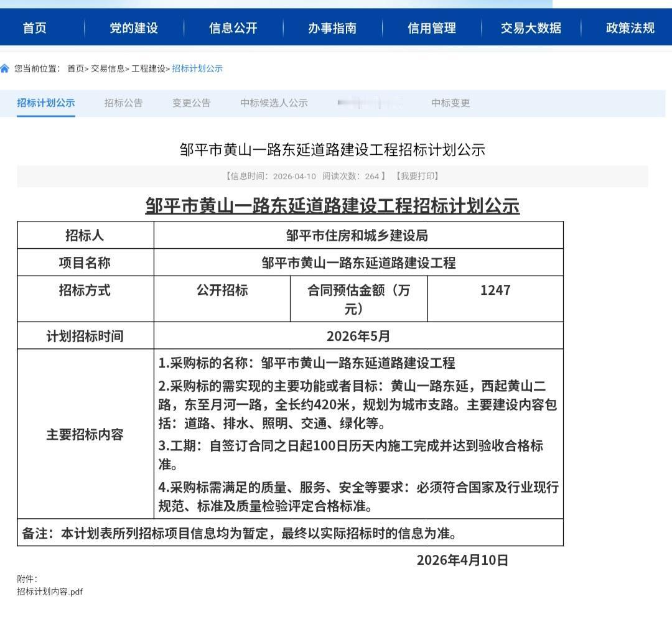Click 工程建设 in the breadcrumb path
This screenshot has width=672, height=622.
(x=148, y=68)
